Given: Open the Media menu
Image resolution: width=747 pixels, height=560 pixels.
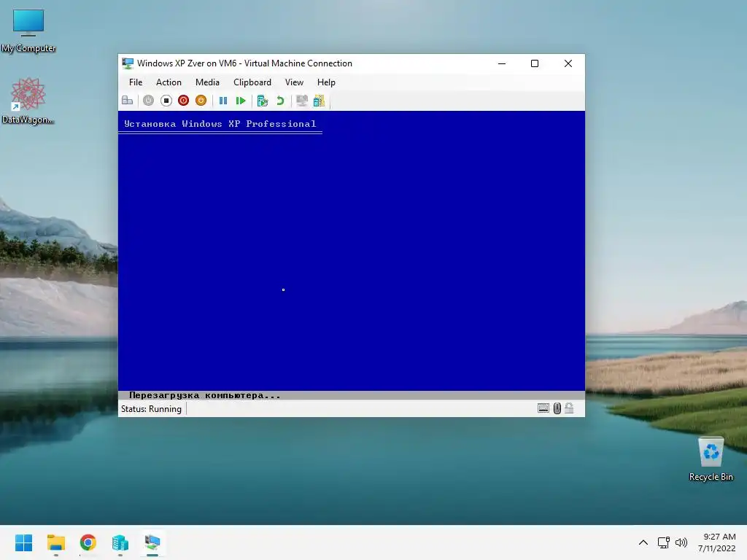Looking at the screenshot, I should coord(207,82).
